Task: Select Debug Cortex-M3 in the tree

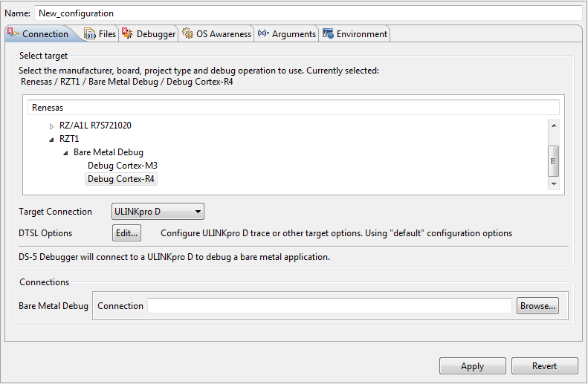Action: [122, 166]
